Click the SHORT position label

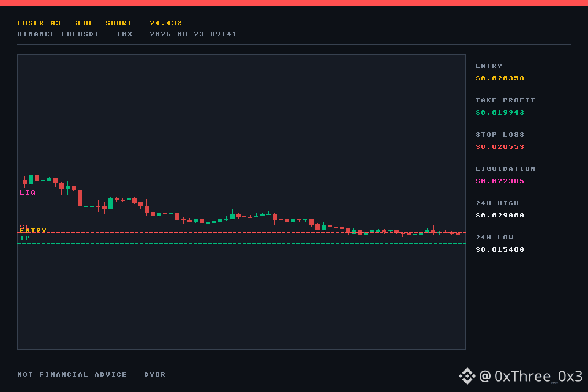pyautogui.click(x=119, y=23)
